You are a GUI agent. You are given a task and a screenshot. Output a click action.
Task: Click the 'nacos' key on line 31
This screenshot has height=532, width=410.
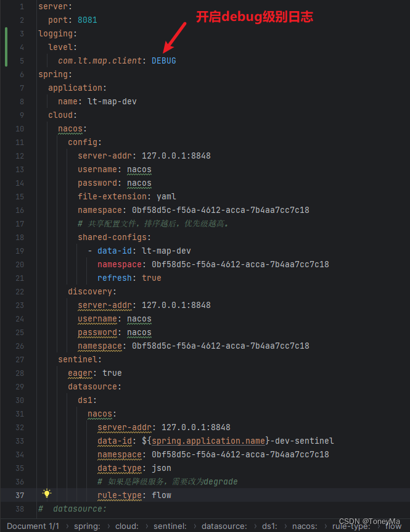click(x=100, y=414)
